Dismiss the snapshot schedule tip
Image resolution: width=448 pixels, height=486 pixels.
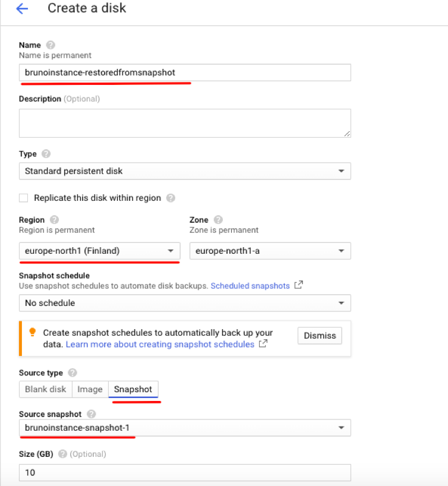tap(320, 336)
